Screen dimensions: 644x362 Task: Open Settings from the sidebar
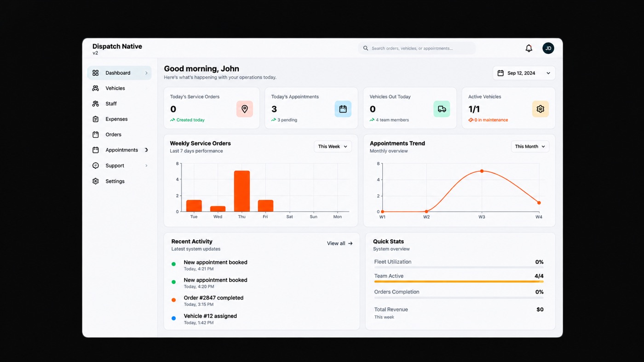tap(119, 181)
